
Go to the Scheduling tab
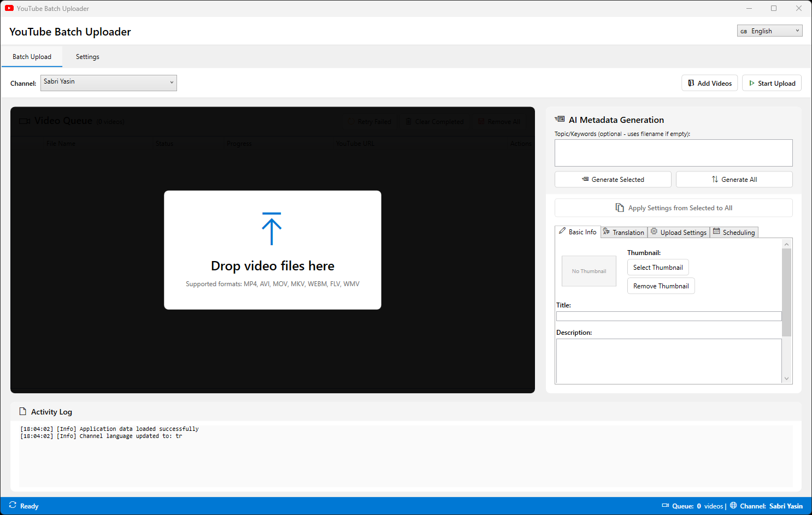tap(734, 232)
